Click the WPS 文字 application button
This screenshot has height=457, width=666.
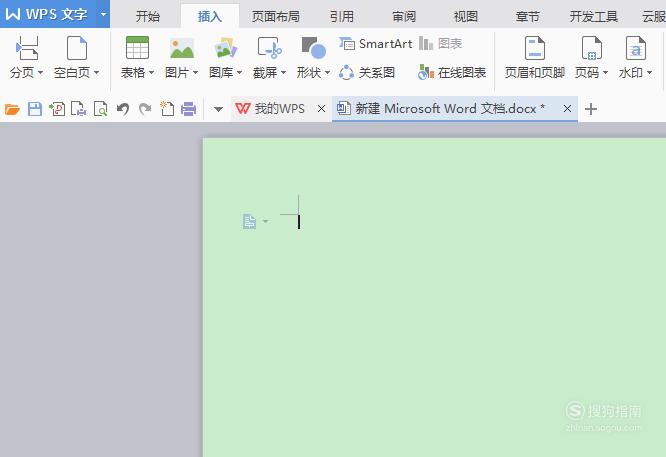pos(48,14)
